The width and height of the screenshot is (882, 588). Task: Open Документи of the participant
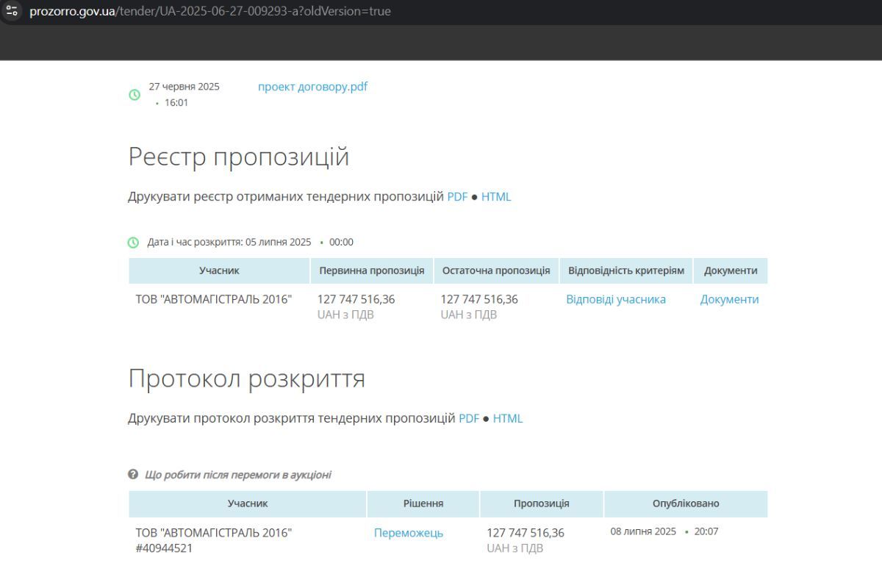point(729,299)
